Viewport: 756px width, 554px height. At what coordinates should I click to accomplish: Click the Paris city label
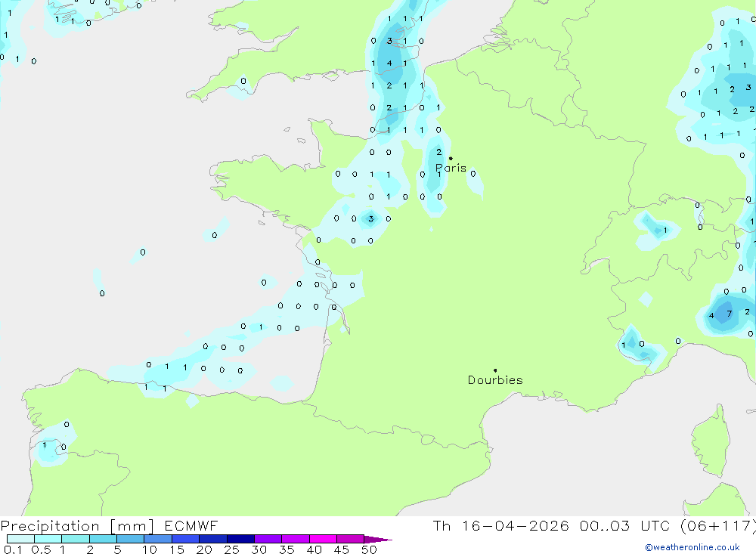[x=451, y=168]
